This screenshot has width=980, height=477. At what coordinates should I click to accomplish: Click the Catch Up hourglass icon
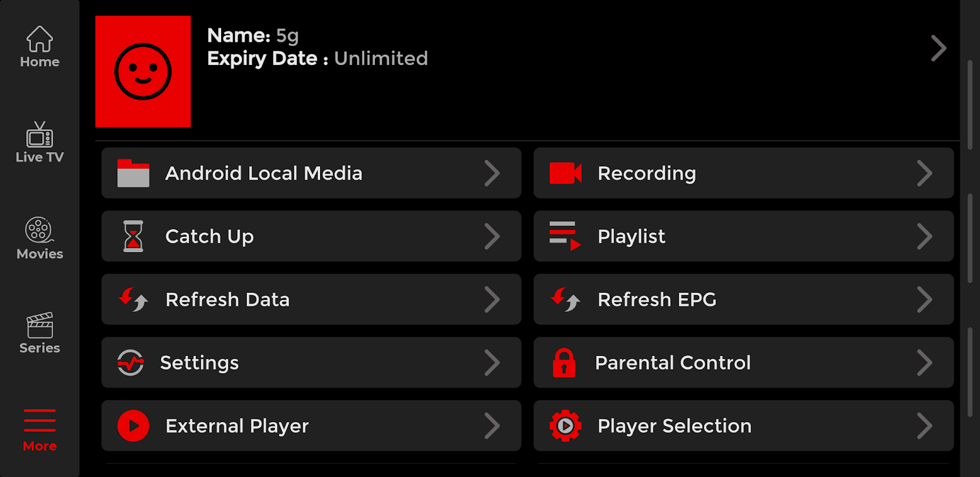tap(134, 237)
